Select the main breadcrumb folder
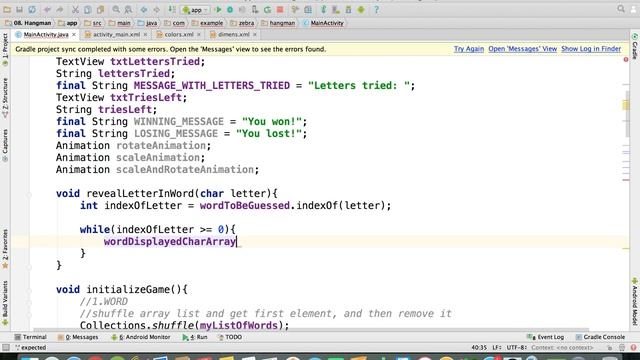Image resolution: width=640 pixels, height=360 pixels. coord(120,23)
